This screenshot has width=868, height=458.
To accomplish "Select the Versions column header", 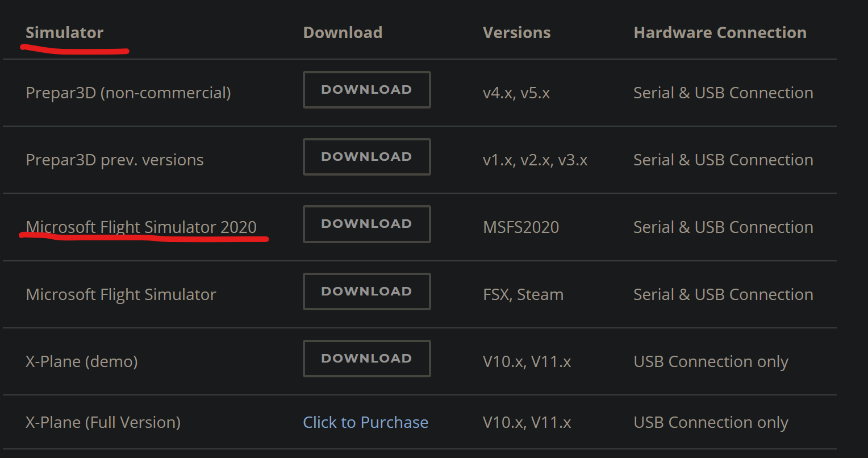I will click(x=516, y=32).
